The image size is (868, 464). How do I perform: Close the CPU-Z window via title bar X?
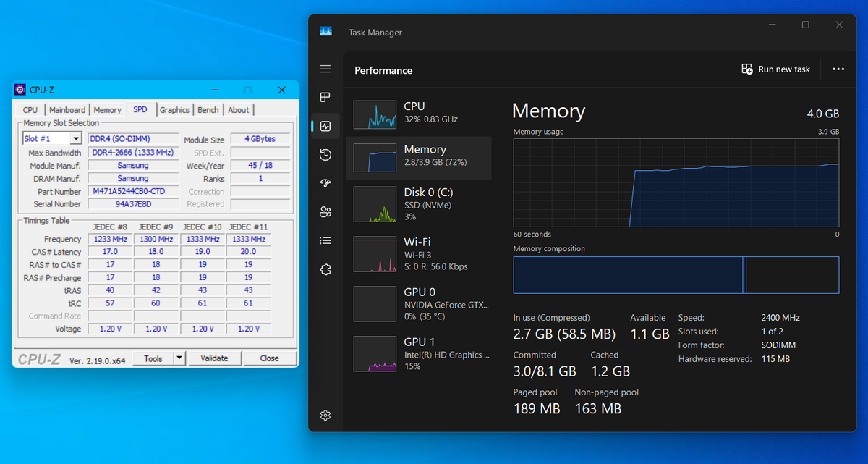point(281,90)
